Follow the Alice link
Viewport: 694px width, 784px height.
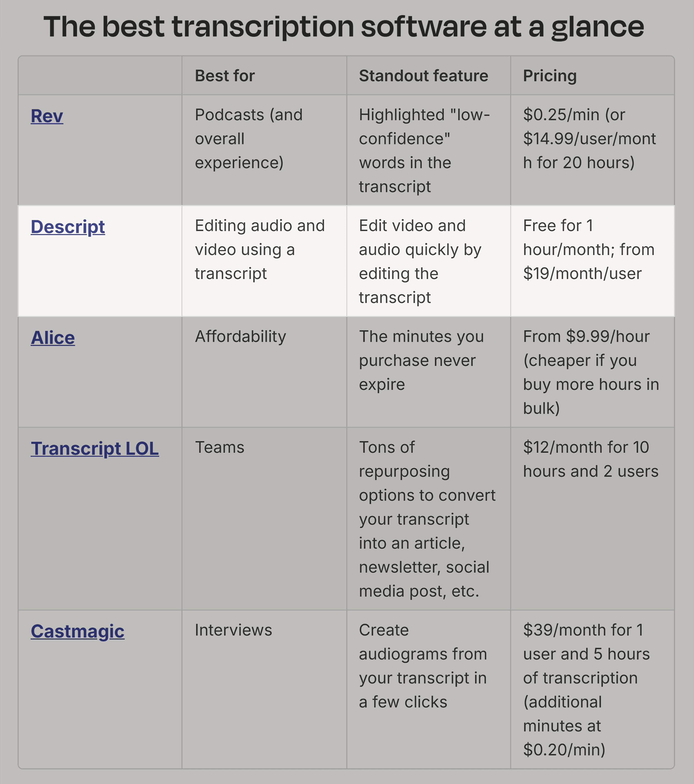click(x=52, y=337)
